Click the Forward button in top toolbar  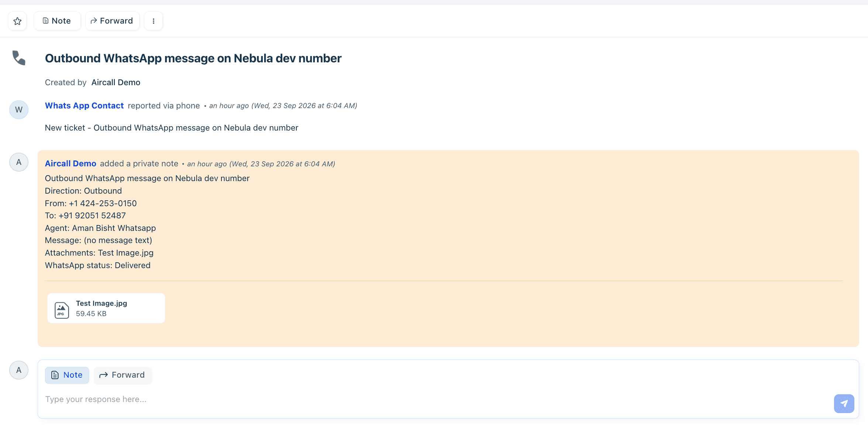[x=112, y=21]
